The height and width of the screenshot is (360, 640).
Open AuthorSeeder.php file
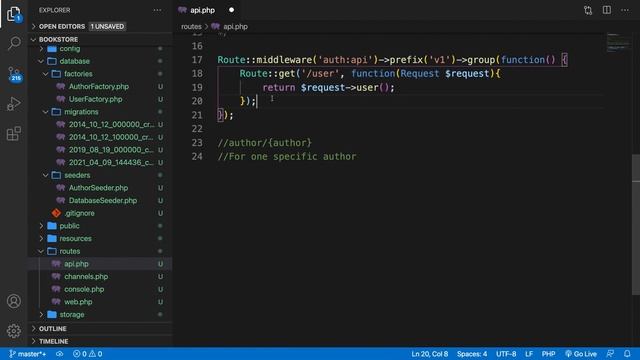click(100, 188)
